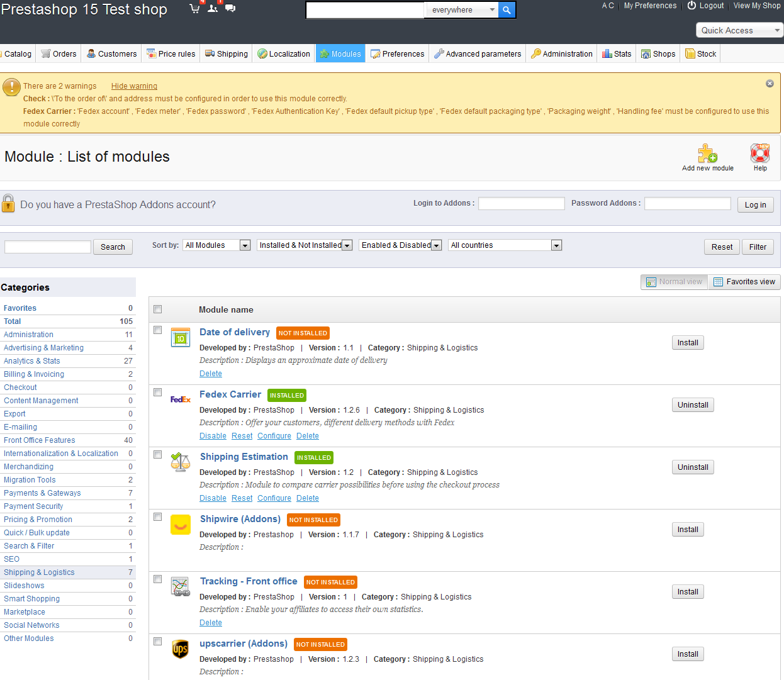This screenshot has height=680, width=784.
Task: Open the Help lifebuoy icon
Action: [759, 153]
